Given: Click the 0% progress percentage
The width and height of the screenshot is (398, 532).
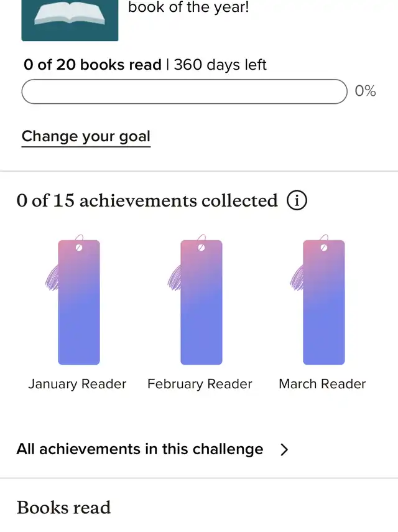Looking at the screenshot, I should click(x=365, y=91).
